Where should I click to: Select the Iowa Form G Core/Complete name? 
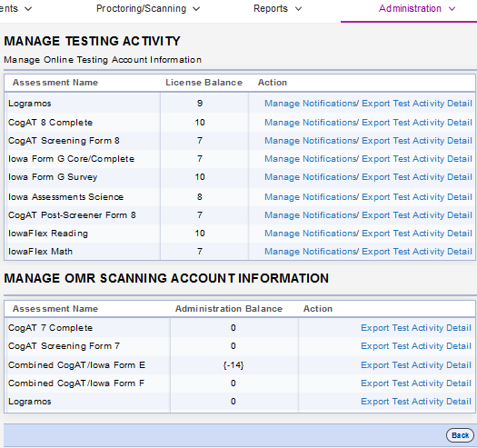(x=71, y=159)
